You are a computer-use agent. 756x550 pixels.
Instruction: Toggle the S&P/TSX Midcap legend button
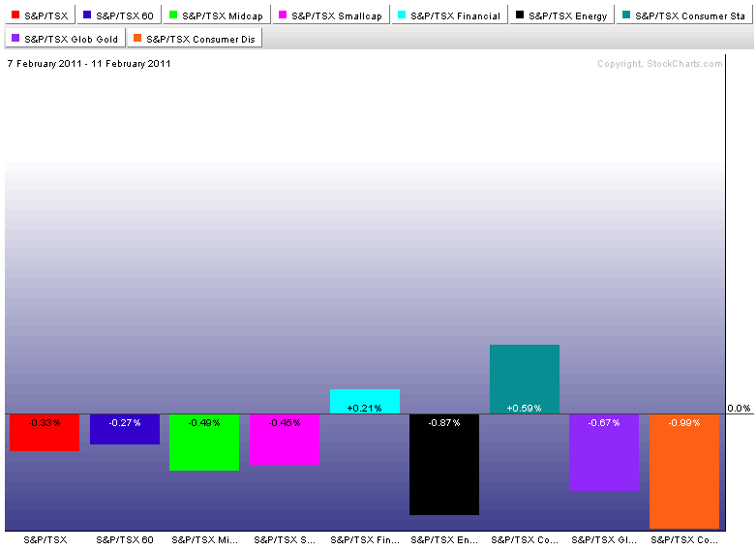coord(215,15)
